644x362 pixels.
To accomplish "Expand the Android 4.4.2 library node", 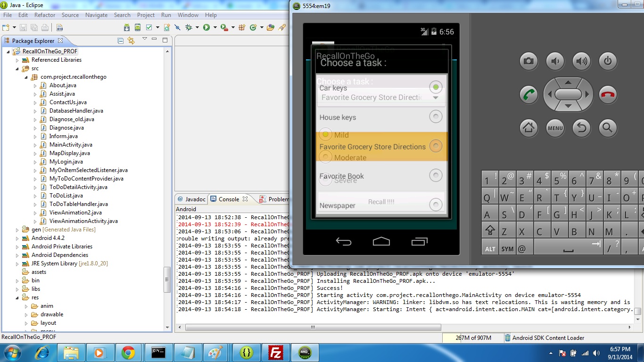I will click(17, 238).
